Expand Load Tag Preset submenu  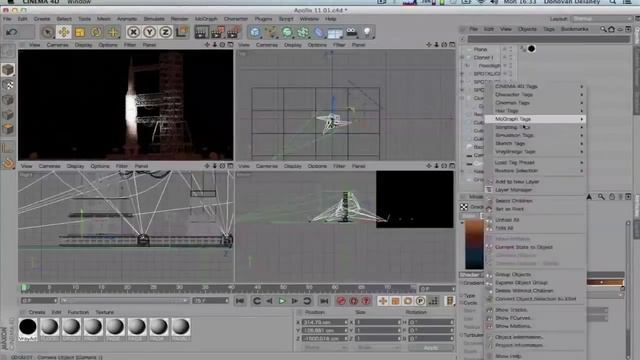point(535,162)
